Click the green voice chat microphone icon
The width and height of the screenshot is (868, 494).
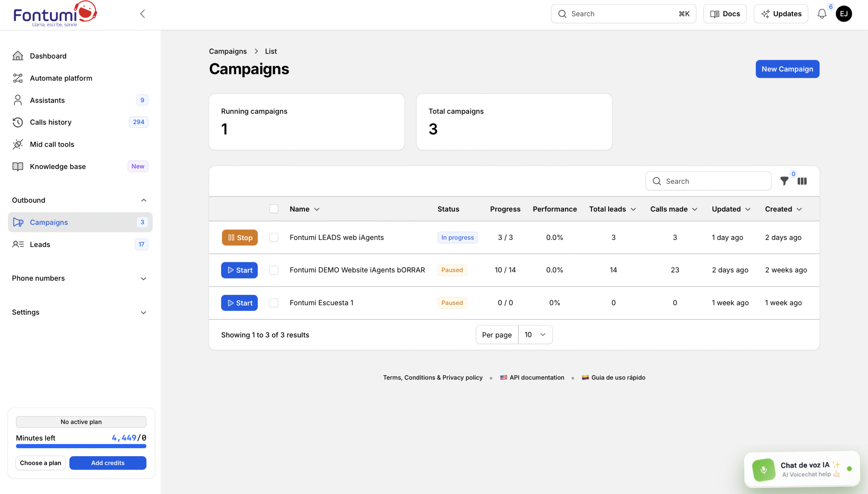pos(764,470)
